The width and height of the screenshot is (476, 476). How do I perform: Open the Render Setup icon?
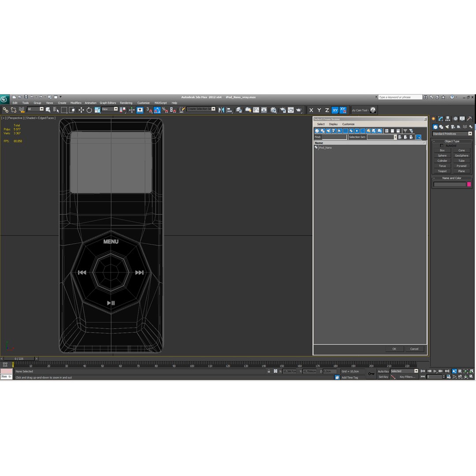tap(283, 110)
